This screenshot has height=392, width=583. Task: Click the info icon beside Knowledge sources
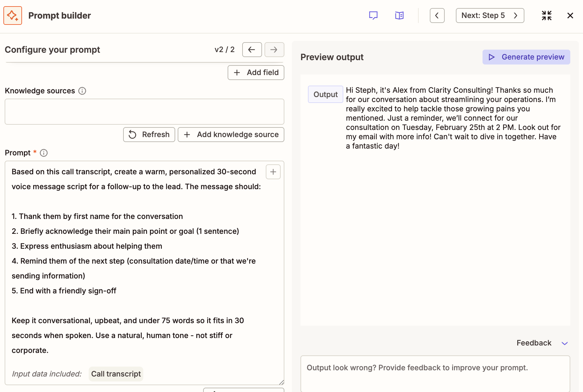click(x=82, y=91)
